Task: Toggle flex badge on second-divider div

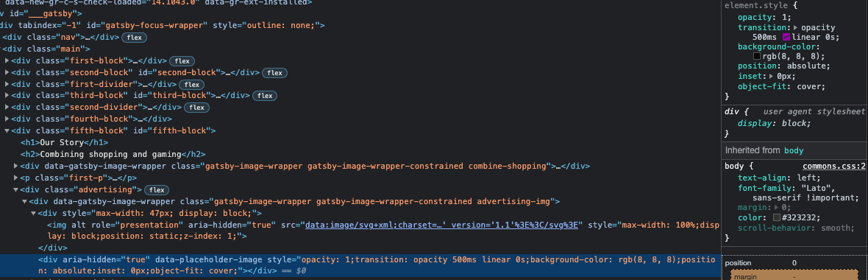Action: click(196, 108)
